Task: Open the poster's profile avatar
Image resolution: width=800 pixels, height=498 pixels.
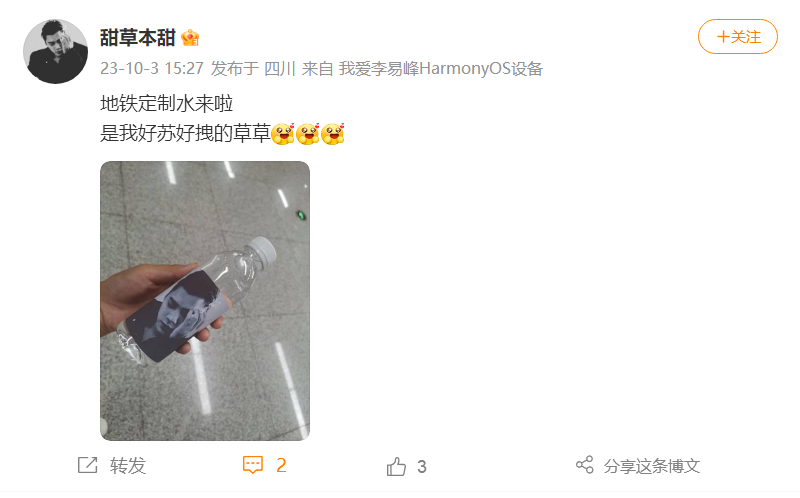Action: coord(55,52)
